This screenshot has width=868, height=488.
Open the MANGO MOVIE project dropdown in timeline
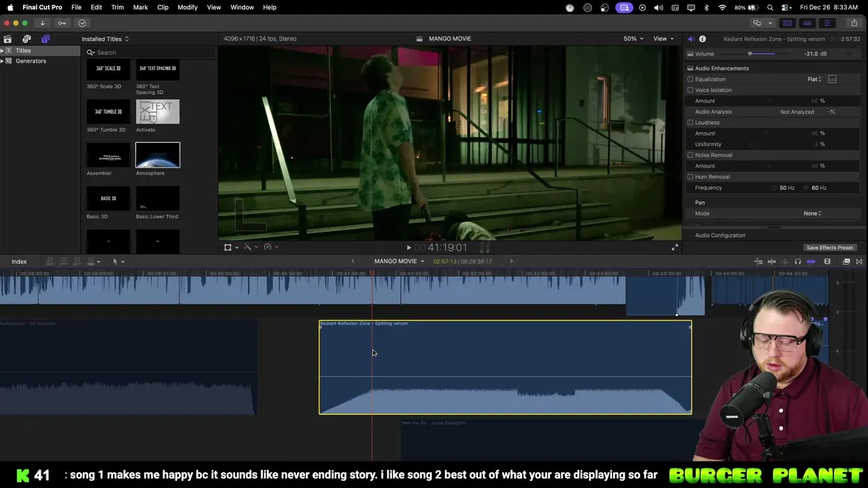coord(399,262)
